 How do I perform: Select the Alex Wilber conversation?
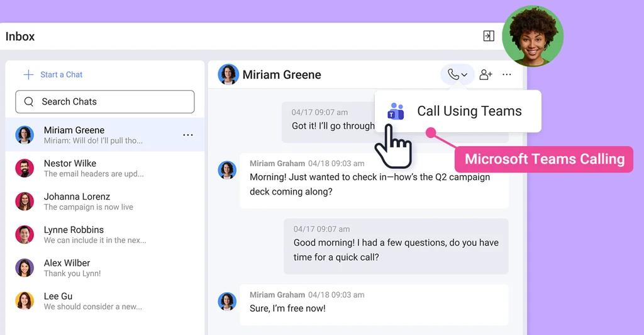point(105,268)
